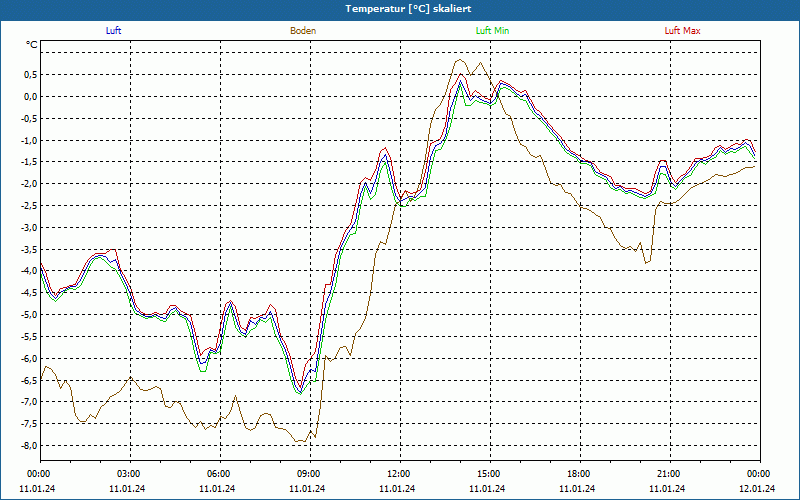The image size is (800, 500).
Task: Click the '15:00' time axis label
Action: click(490, 474)
